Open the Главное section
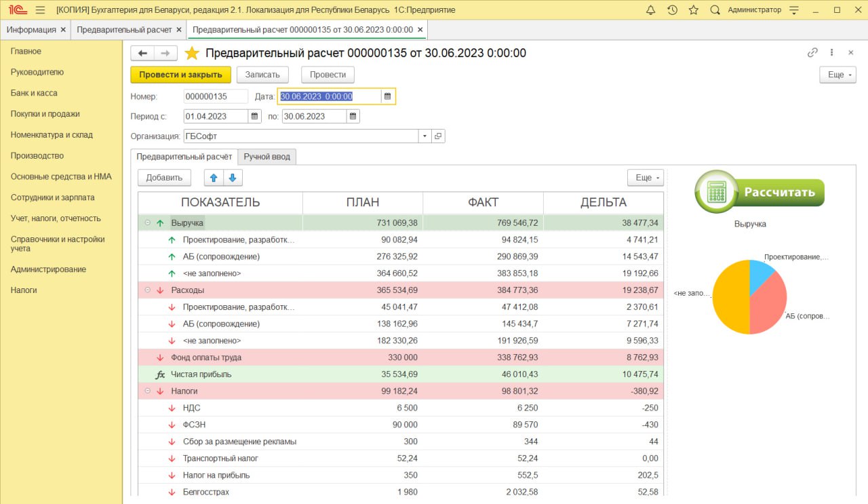Screen dimensions: 868x504 pyautogui.click(x=26, y=52)
